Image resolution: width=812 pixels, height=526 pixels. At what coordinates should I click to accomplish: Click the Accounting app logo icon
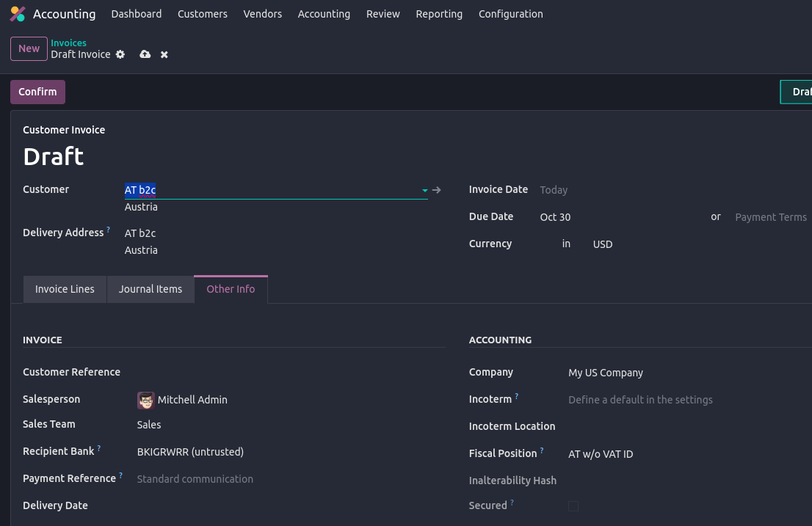coord(18,14)
